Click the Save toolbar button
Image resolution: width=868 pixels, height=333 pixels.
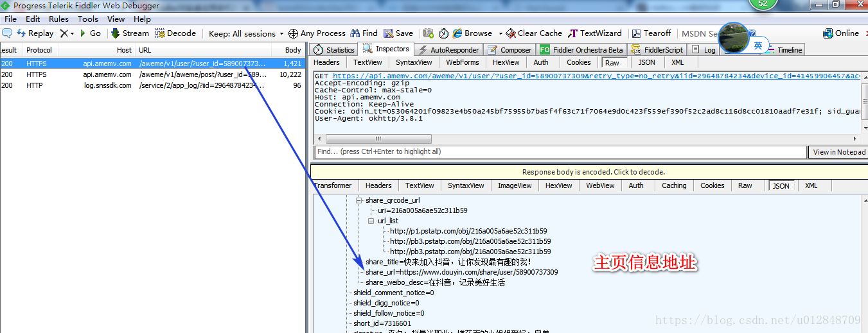click(398, 33)
